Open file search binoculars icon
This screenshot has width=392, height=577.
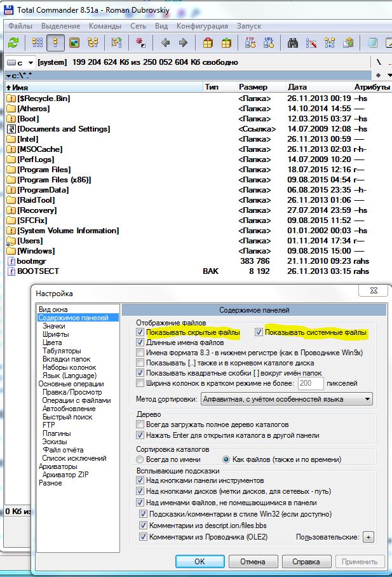pyautogui.click(x=294, y=43)
